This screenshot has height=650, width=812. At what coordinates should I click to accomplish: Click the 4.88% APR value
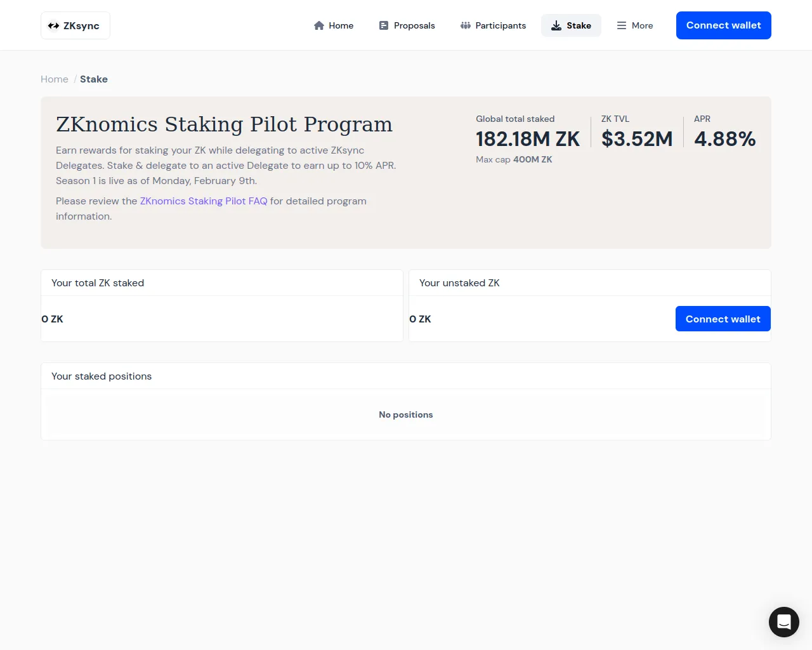click(725, 139)
